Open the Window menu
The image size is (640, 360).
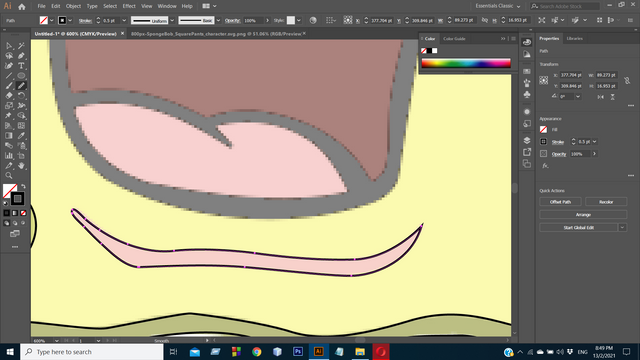tap(167, 6)
